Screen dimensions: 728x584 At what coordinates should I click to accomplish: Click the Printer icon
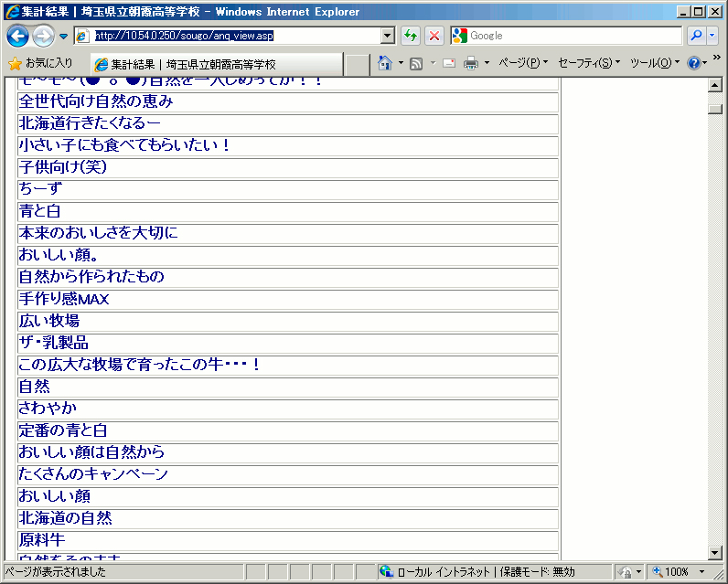[471, 63]
